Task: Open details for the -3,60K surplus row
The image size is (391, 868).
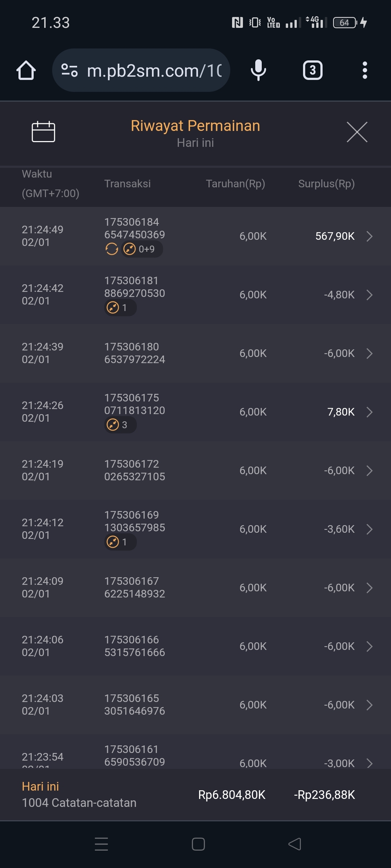Action: [x=369, y=529]
